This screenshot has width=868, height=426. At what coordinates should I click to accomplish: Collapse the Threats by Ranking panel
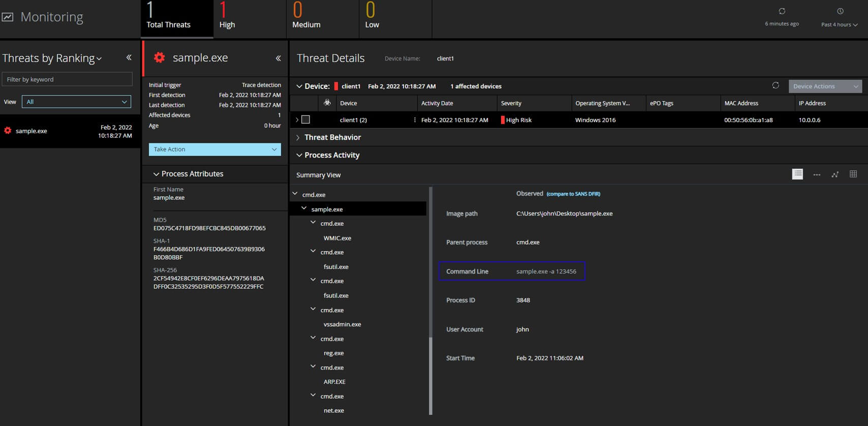tap(129, 57)
